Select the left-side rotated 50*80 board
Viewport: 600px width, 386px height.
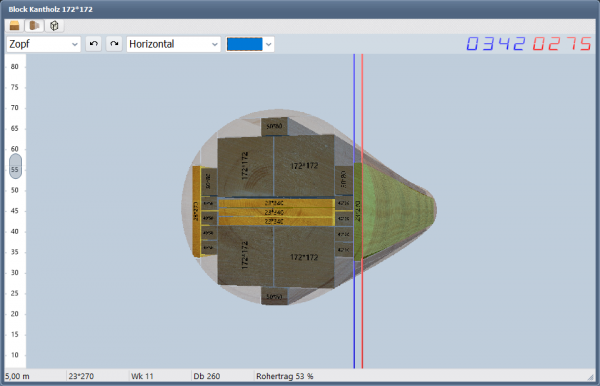(x=209, y=181)
